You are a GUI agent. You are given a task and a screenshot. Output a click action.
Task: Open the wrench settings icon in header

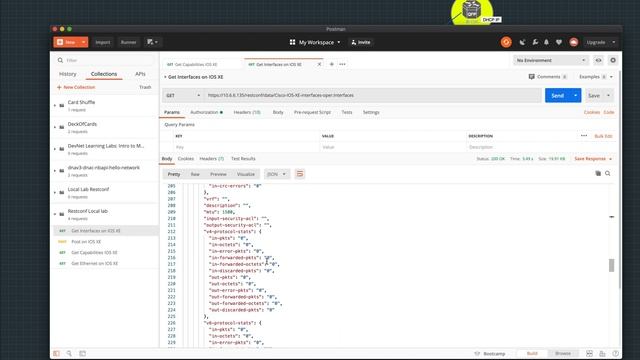(x=535, y=42)
